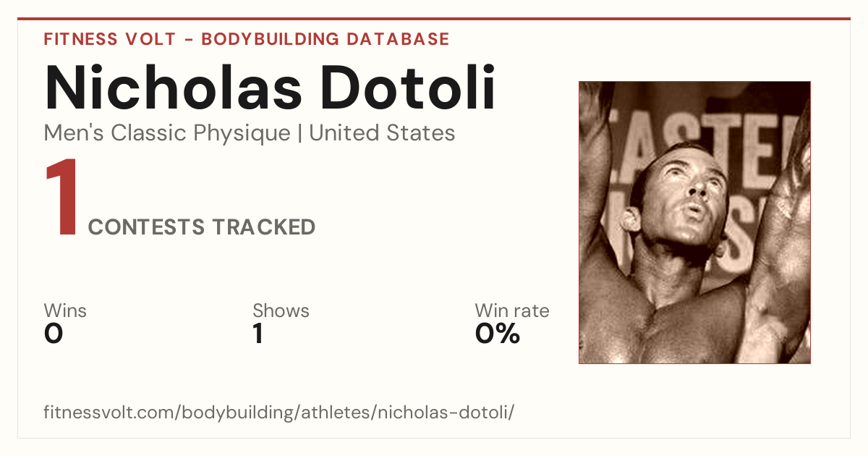The width and height of the screenshot is (868, 456).
Task: Click the United States country label
Action: (382, 133)
